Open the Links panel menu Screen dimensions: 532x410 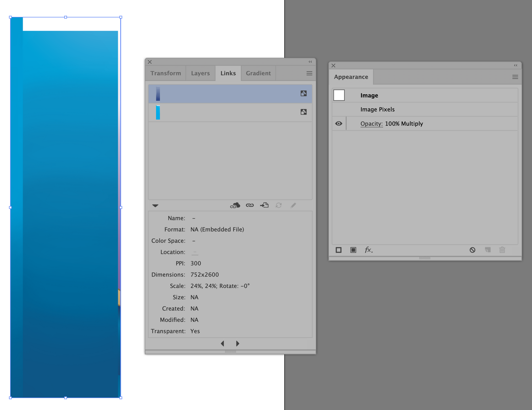(309, 73)
